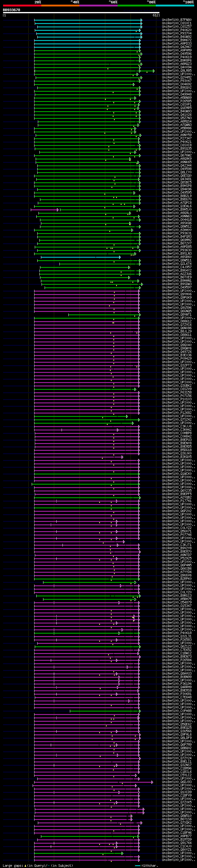This screenshot has width=197, height=868.
Task: Select hit label UniRef100_Q41026
Action: click(177, 115)
